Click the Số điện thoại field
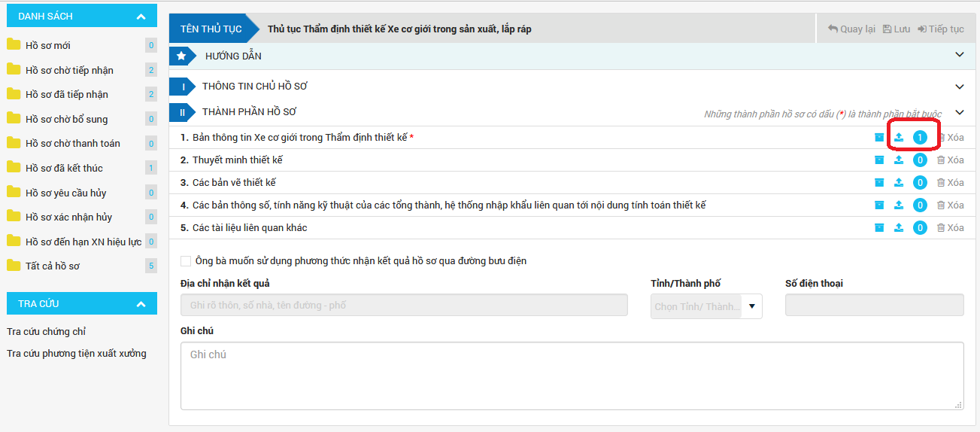The width and height of the screenshot is (980, 432). point(875,305)
